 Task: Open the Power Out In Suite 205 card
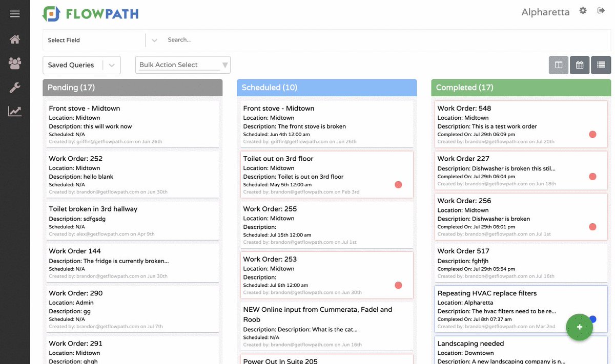pyautogui.click(x=326, y=359)
